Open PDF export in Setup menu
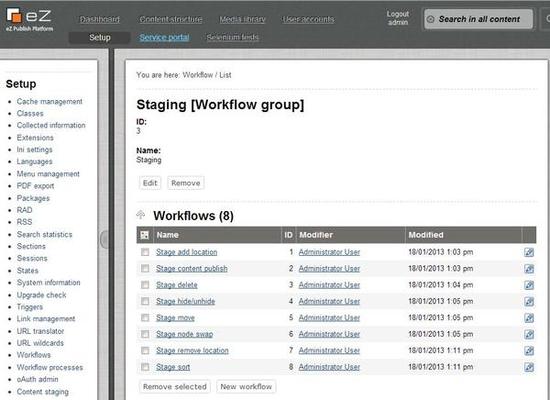Image resolution: width=550 pixels, height=400 pixels. coord(35,186)
